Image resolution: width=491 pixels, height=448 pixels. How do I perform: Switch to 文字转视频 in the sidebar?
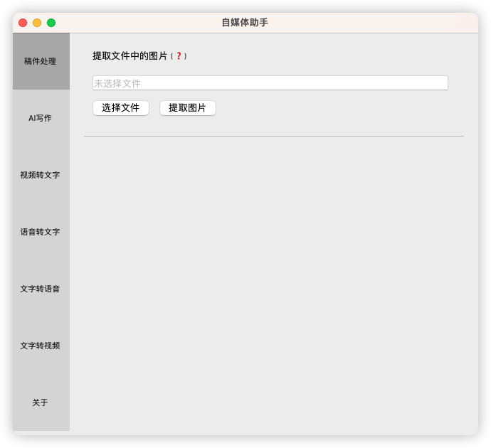coord(41,346)
